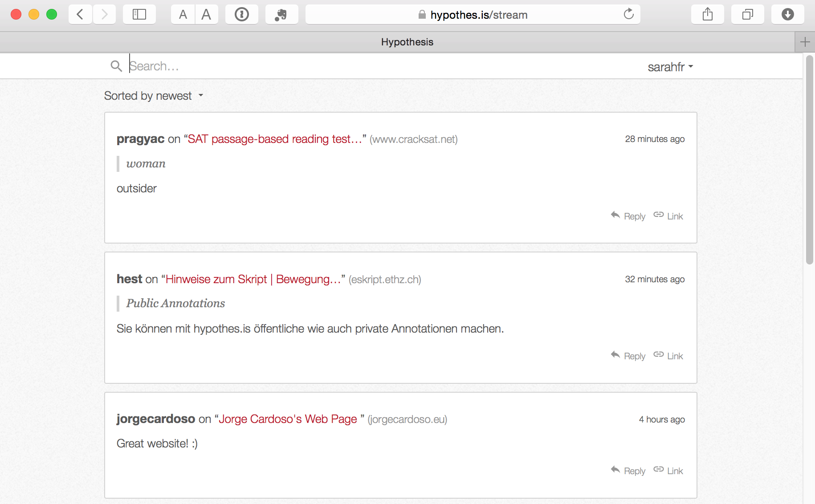Image resolution: width=815 pixels, height=504 pixels.
Task: Increase text size with the large A button
Action: [206, 14]
